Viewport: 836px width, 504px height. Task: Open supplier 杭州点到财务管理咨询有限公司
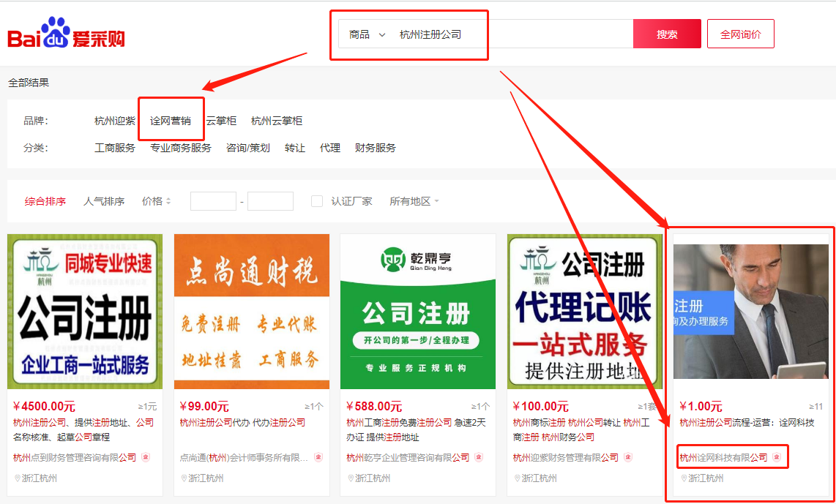(x=75, y=458)
